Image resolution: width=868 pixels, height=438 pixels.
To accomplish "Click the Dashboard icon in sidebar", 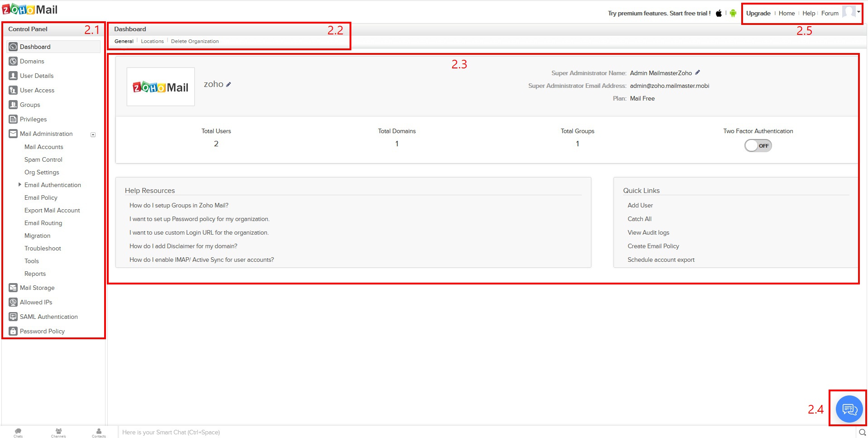I will (13, 47).
